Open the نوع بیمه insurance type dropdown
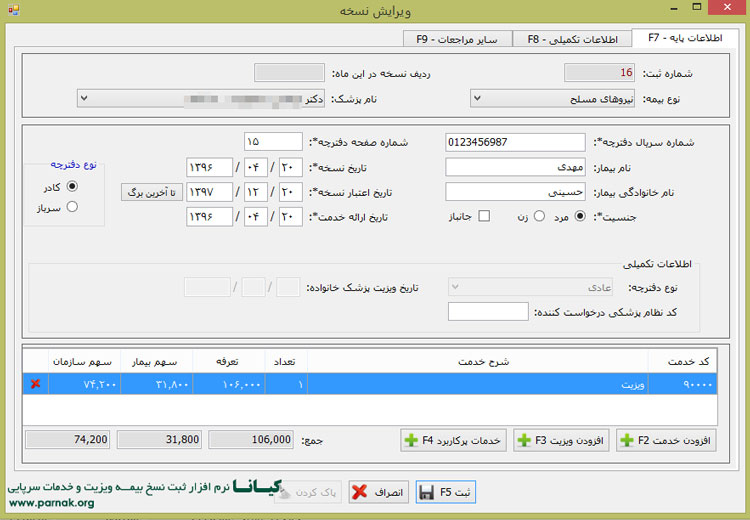The height and width of the screenshot is (520, 750). click(477, 99)
